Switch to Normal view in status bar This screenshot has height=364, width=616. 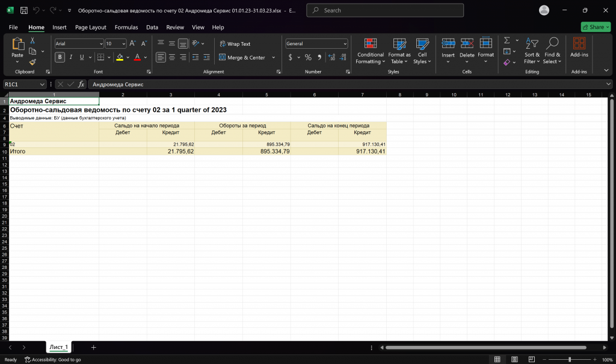[497, 359]
